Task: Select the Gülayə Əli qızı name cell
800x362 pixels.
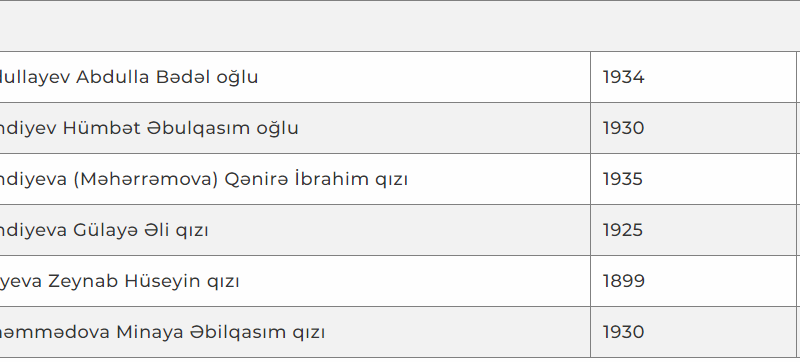Action: 295,230
